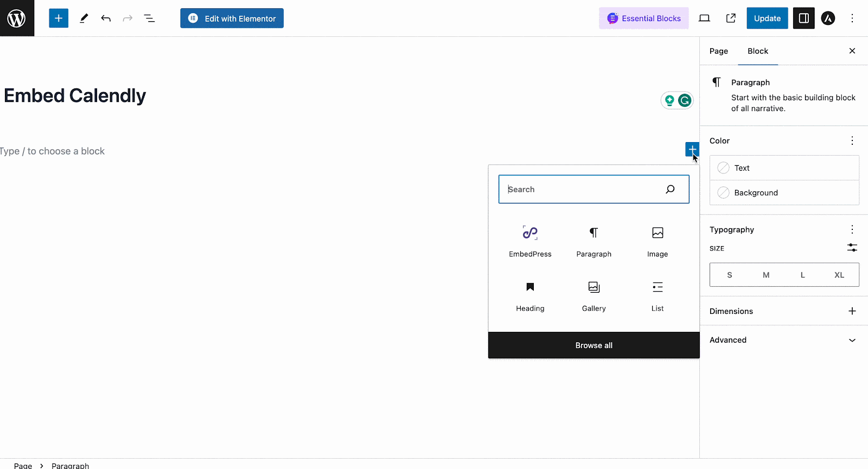The width and height of the screenshot is (868, 469).
Task: Click the empty paragraph placeholder
Action: point(53,151)
